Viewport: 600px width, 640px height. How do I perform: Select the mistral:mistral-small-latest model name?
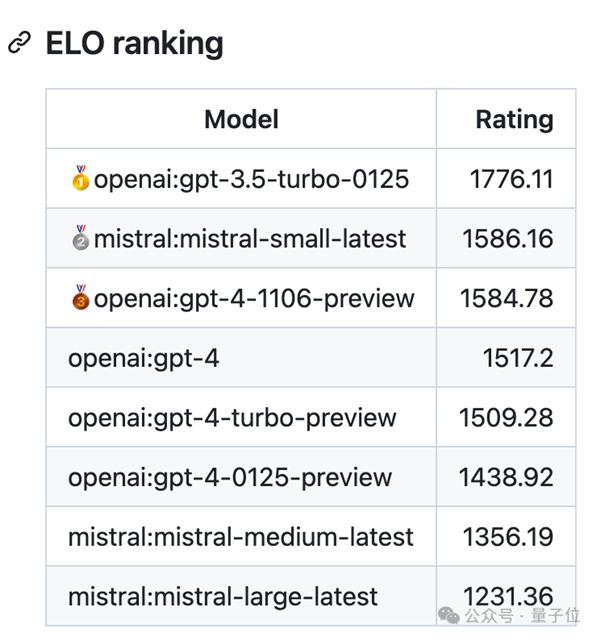click(250, 239)
